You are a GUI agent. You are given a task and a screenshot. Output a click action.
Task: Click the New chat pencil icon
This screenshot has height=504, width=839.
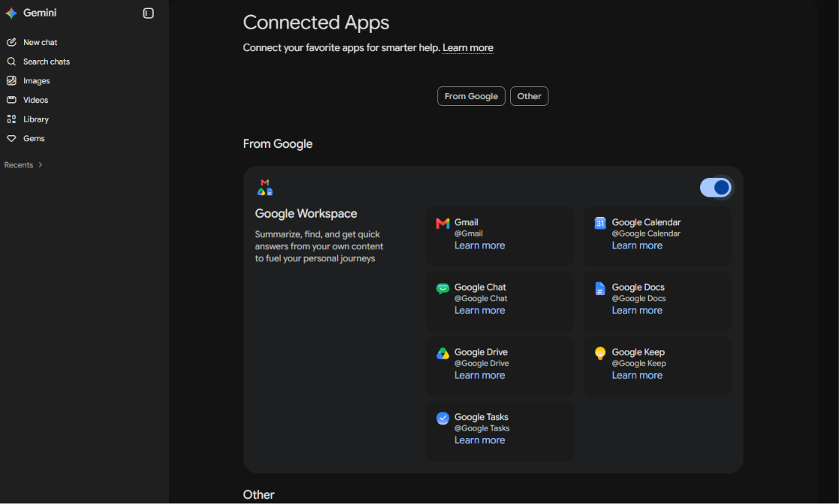pyautogui.click(x=11, y=42)
